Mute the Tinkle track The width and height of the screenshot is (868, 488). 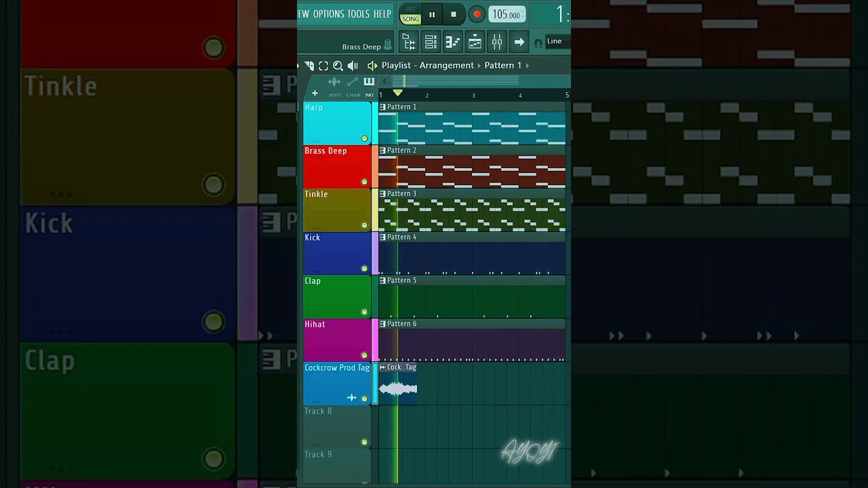364,225
